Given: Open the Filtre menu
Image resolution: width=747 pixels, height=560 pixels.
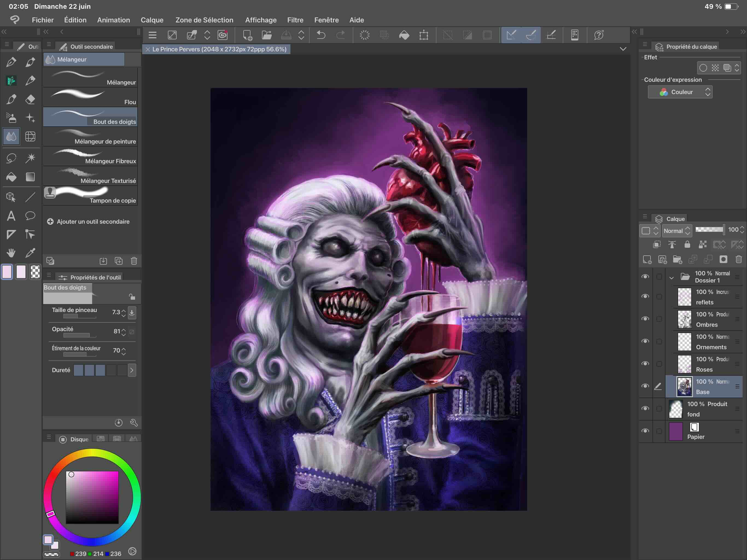Looking at the screenshot, I should pos(295,20).
